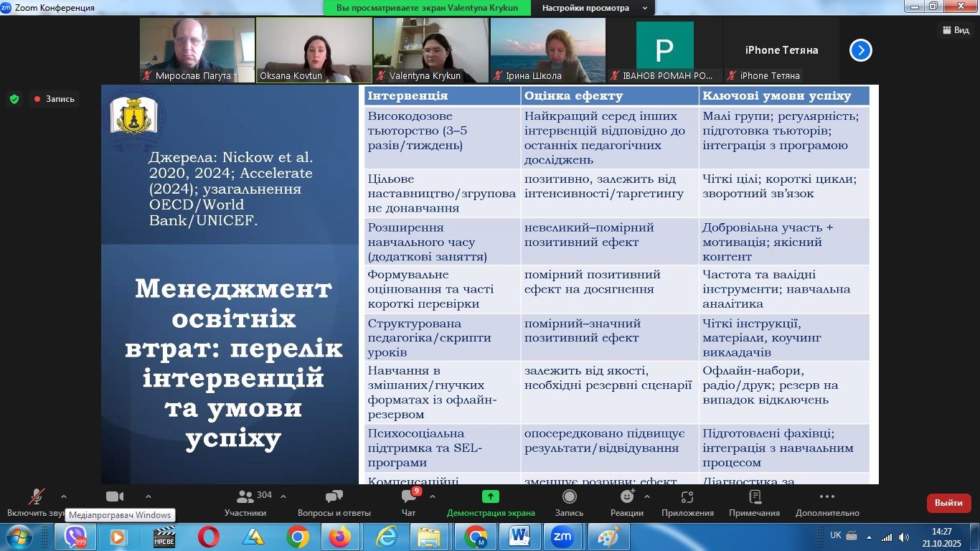
Task: Toggle the video camera button
Action: 115,496
